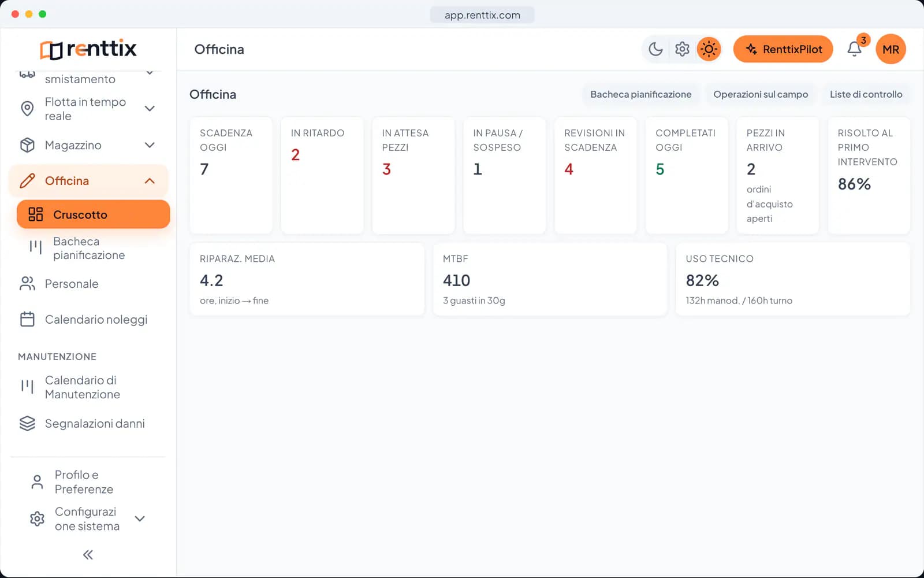924x578 pixels.
Task: Activate light mode sun icon
Action: tap(709, 49)
